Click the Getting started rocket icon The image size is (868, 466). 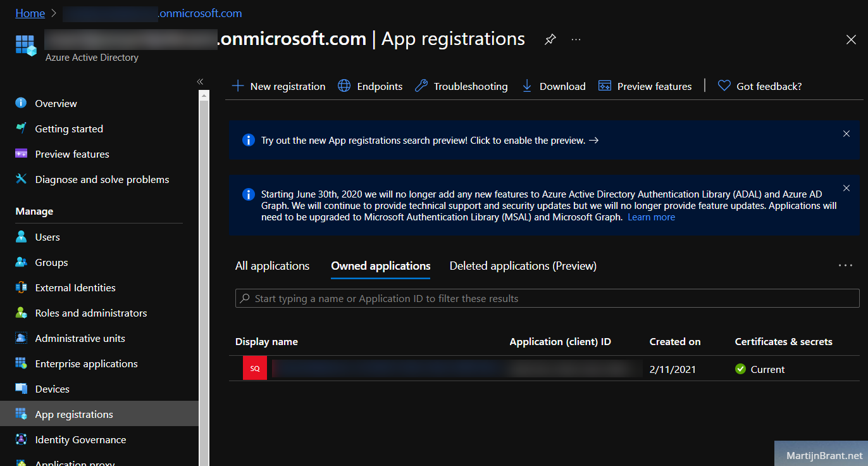(22, 129)
